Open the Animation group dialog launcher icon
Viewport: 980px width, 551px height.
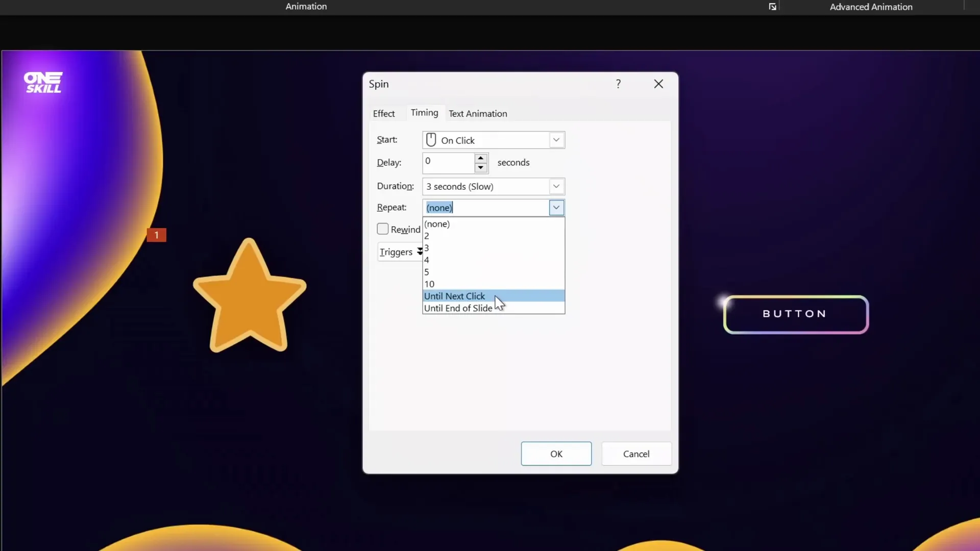pyautogui.click(x=772, y=7)
